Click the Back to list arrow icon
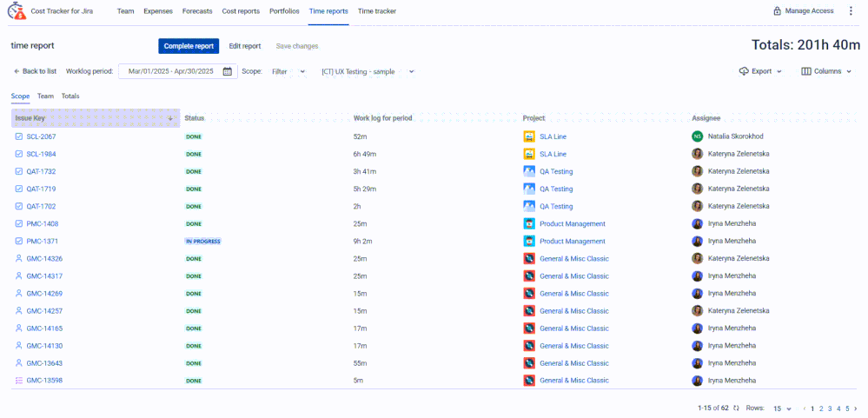 [17, 71]
